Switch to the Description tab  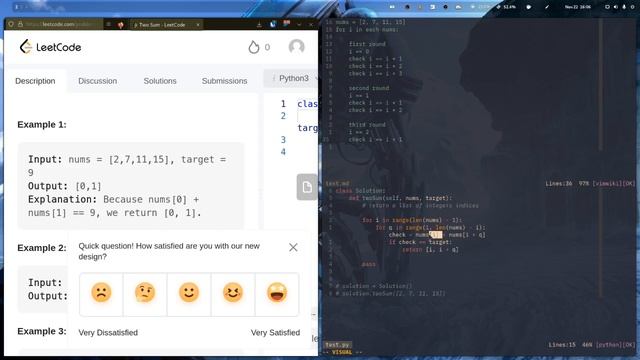tap(35, 81)
